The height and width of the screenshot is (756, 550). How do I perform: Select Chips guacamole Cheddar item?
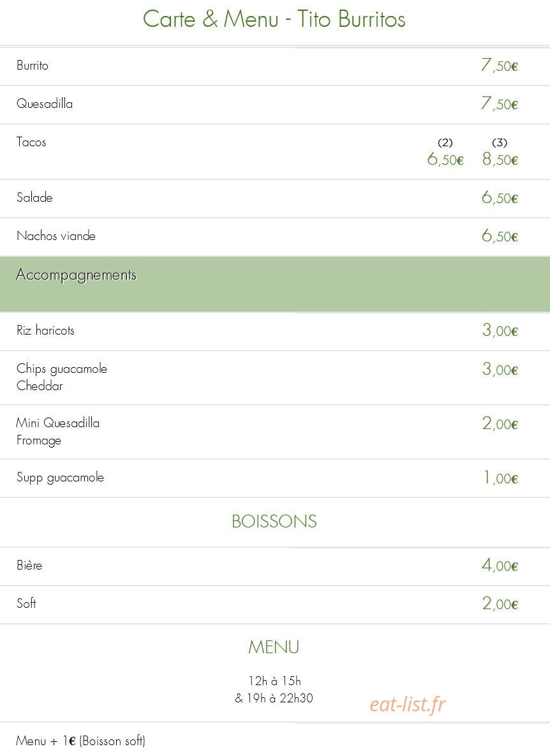[x=62, y=377]
